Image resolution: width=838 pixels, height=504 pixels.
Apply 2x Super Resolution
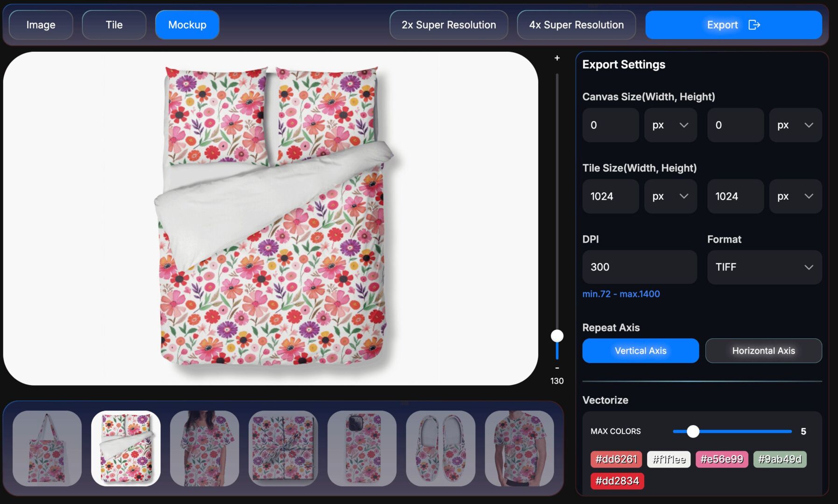(449, 25)
